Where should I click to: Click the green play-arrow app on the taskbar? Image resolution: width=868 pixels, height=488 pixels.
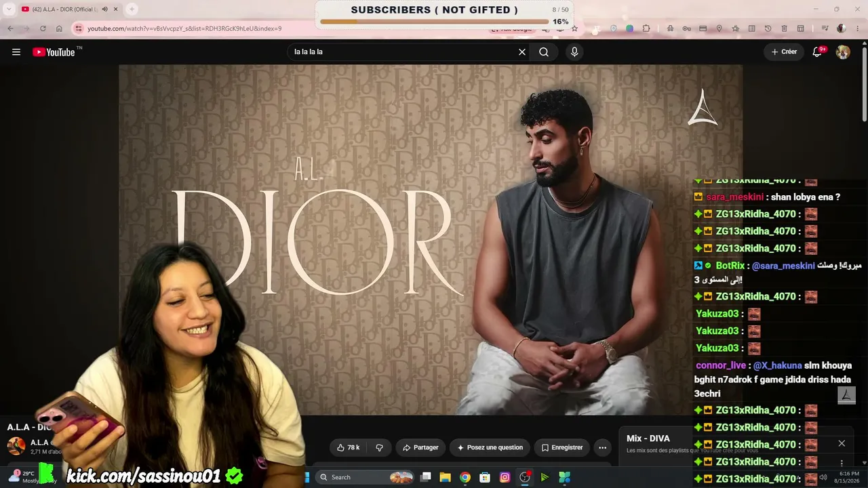[x=545, y=477]
